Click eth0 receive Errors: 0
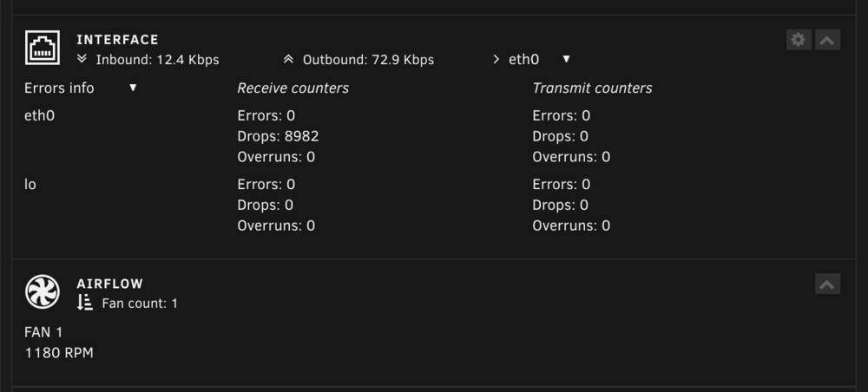Viewport: 868px width, 392px height. point(266,115)
